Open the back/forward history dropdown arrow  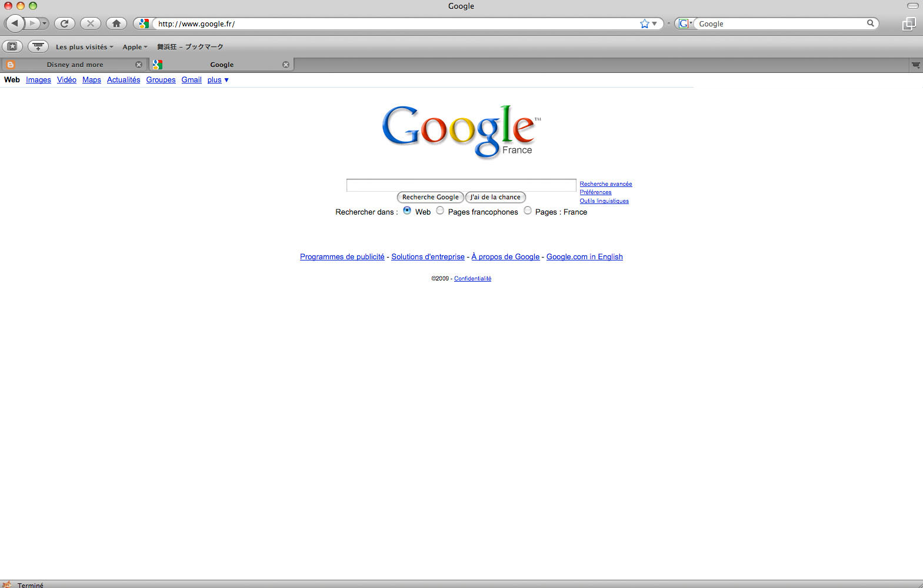[45, 24]
